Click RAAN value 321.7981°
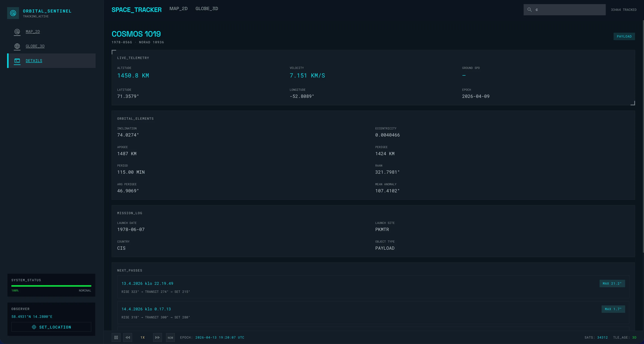Screen dimensions: 644x344 [388, 172]
